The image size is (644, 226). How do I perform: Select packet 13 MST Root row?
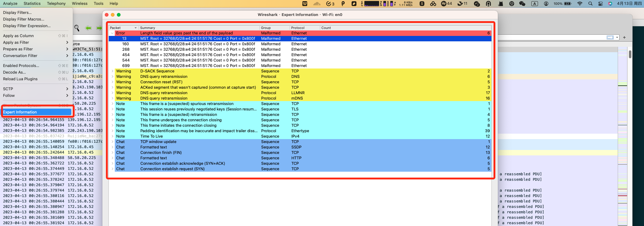[300, 39]
